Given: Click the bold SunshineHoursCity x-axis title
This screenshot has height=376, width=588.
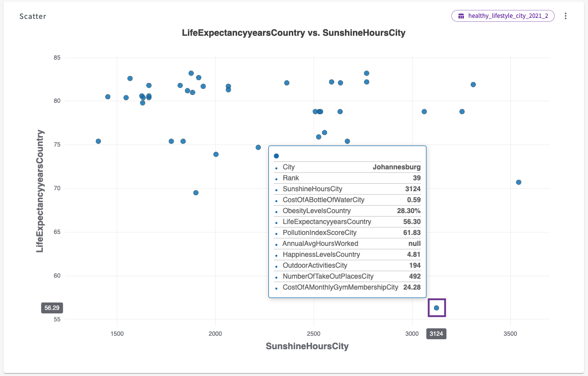Looking at the screenshot, I should coord(307,346).
